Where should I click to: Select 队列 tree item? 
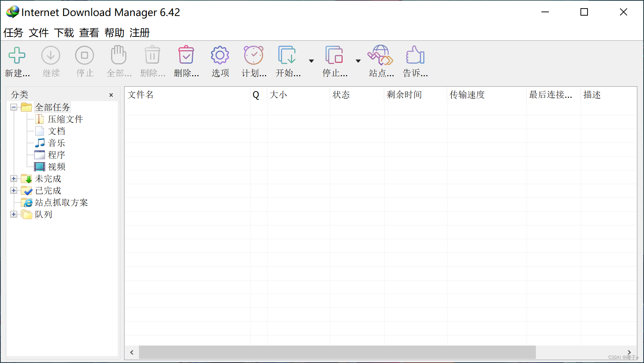[43, 215]
